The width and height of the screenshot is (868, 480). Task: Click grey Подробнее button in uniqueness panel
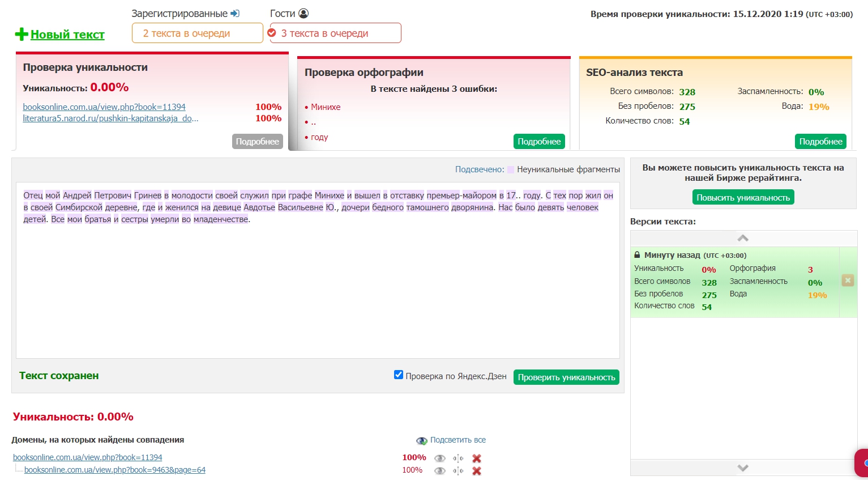[x=257, y=142]
